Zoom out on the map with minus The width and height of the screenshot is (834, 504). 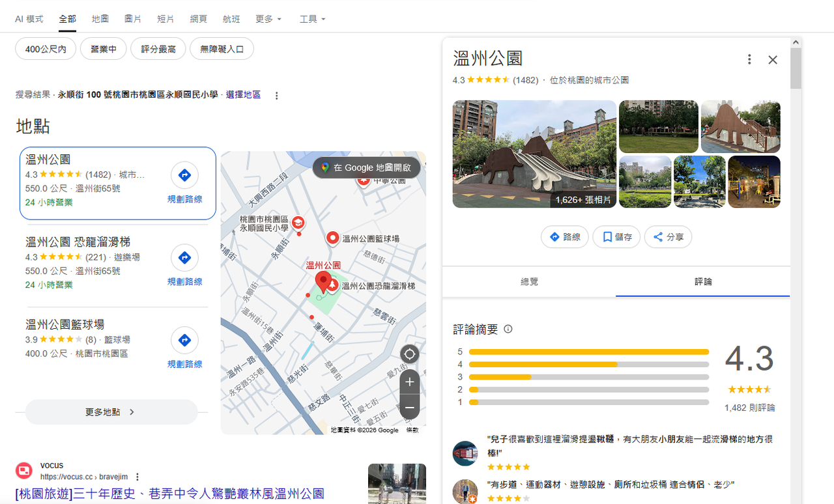coord(409,408)
